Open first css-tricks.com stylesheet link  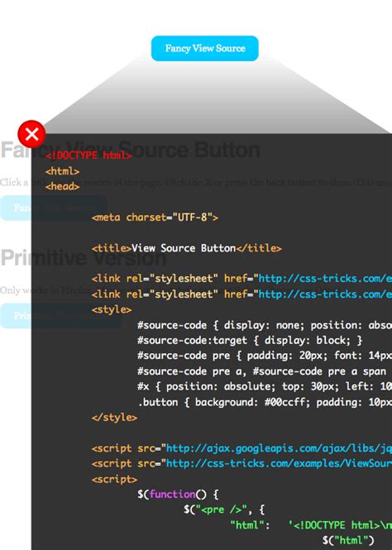pyautogui.click(x=325, y=279)
